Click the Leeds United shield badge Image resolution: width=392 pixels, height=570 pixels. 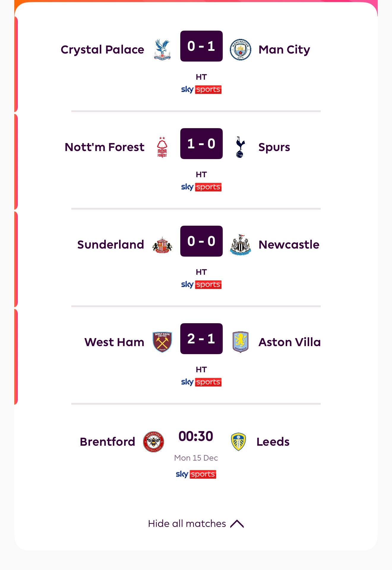click(x=238, y=442)
